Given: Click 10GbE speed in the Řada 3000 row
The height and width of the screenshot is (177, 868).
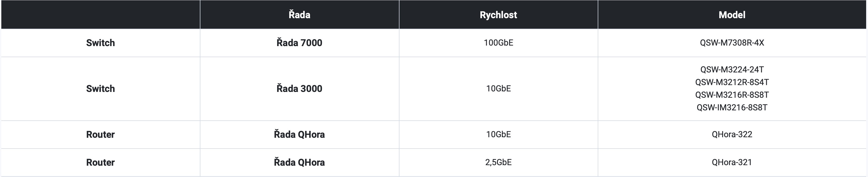Looking at the screenshot, I should pos(498,88).
